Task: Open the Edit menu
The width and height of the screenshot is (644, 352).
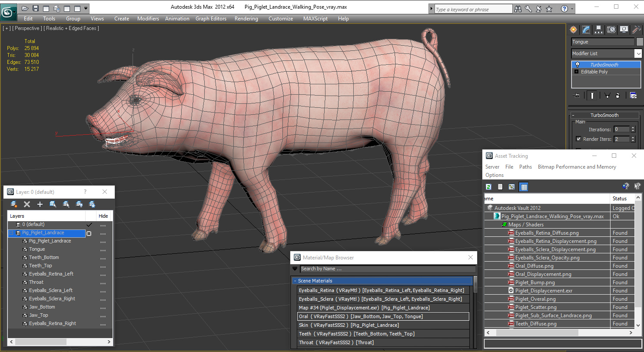Action: coord(28,19)
